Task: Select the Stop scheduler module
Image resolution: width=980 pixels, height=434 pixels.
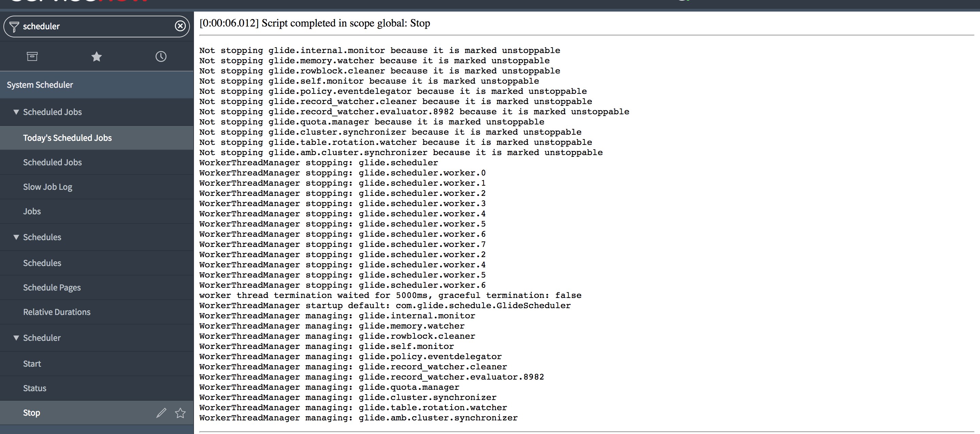Action: (97, 413)
